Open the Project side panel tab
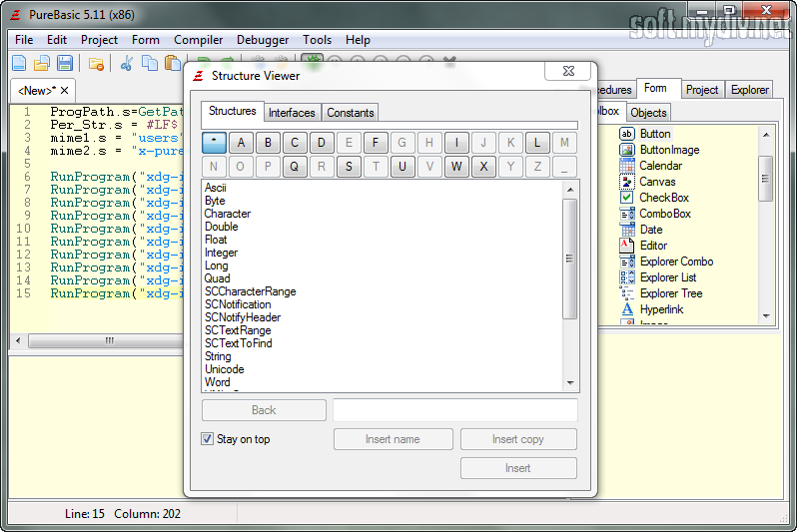This screenshot has width=797, height=532. pyautogui.click(x=702, y=90)
